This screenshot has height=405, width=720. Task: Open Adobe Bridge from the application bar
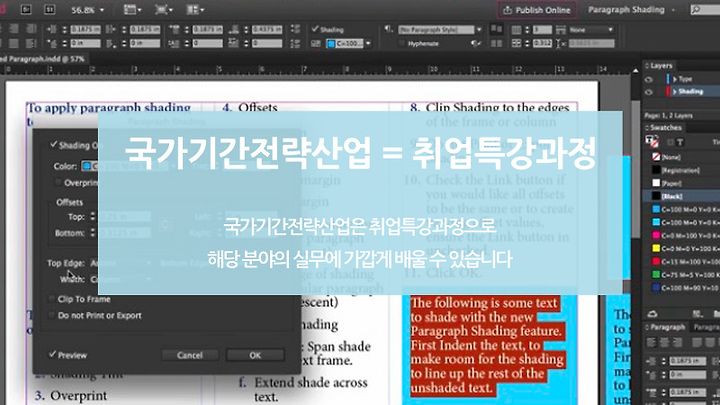click(26, 9)
